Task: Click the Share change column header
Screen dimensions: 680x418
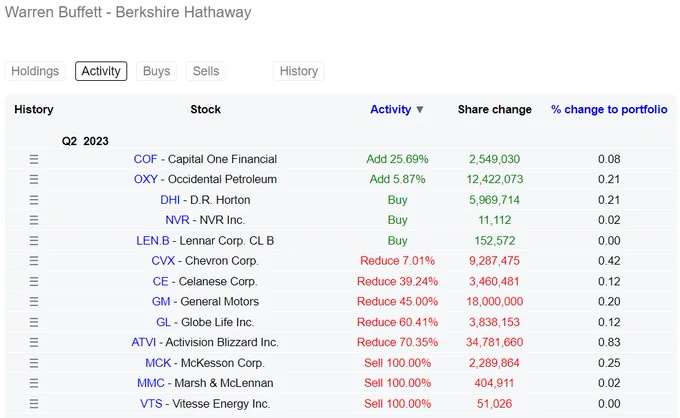Action: [495, 109]
